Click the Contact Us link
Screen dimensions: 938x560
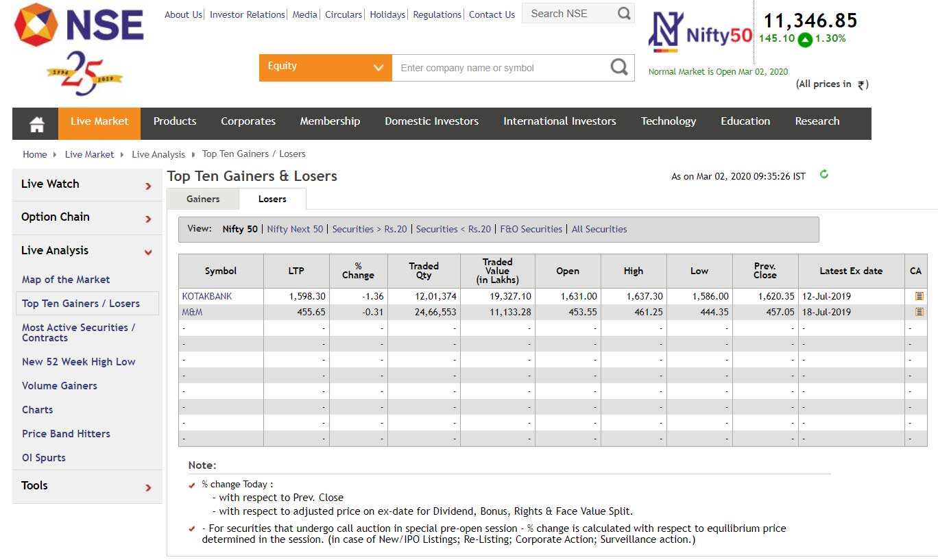492,14
